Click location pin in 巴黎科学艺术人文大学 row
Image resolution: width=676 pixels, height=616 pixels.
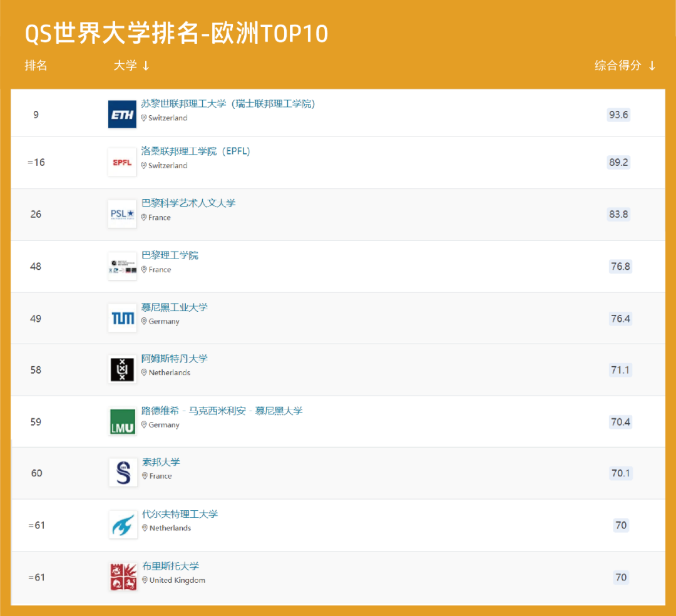click(144, 217)
